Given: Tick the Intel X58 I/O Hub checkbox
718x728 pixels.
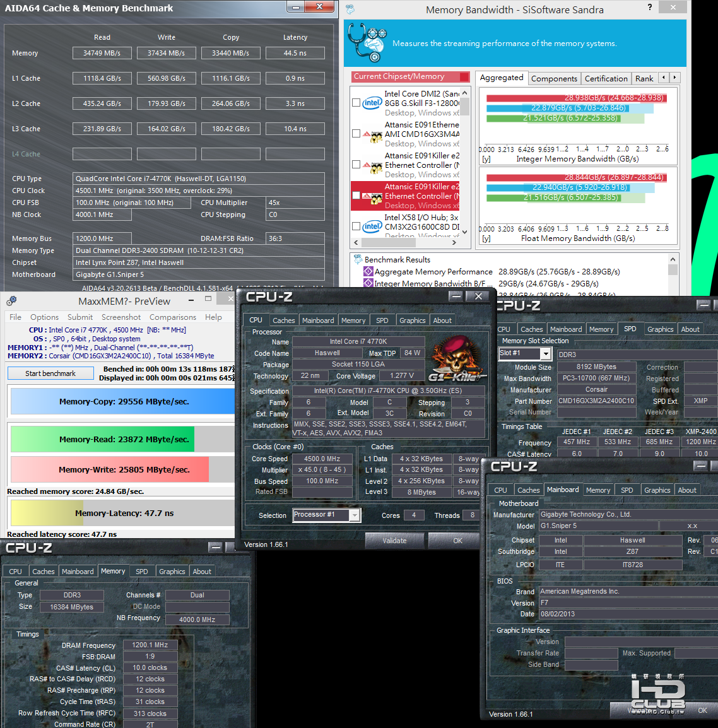Looking at the screenshot, I should [356, 226].
